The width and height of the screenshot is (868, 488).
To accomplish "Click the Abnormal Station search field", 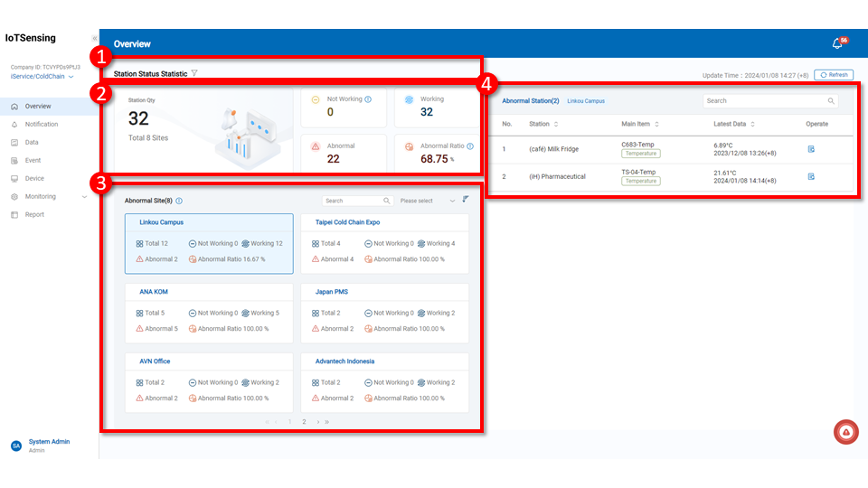I will (764, 101).
